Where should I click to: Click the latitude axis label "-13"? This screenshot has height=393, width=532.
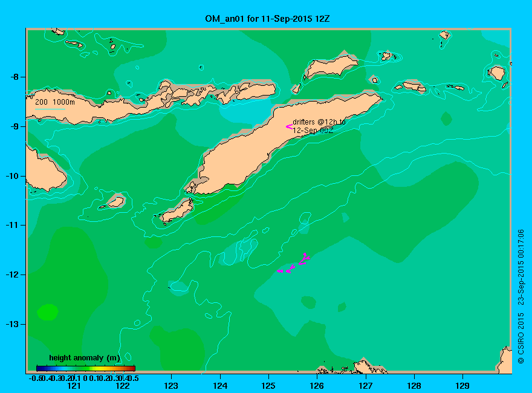pyautogui.click(x=13, y=324)
